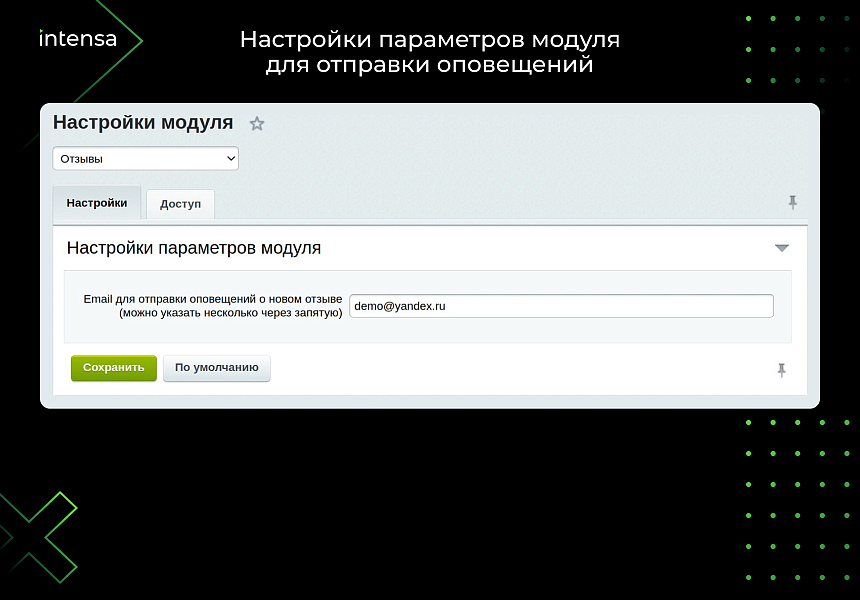Open the Отзывы module selector dropdown
This screenshot has height=600, width=860.
[x=145, y=158]
